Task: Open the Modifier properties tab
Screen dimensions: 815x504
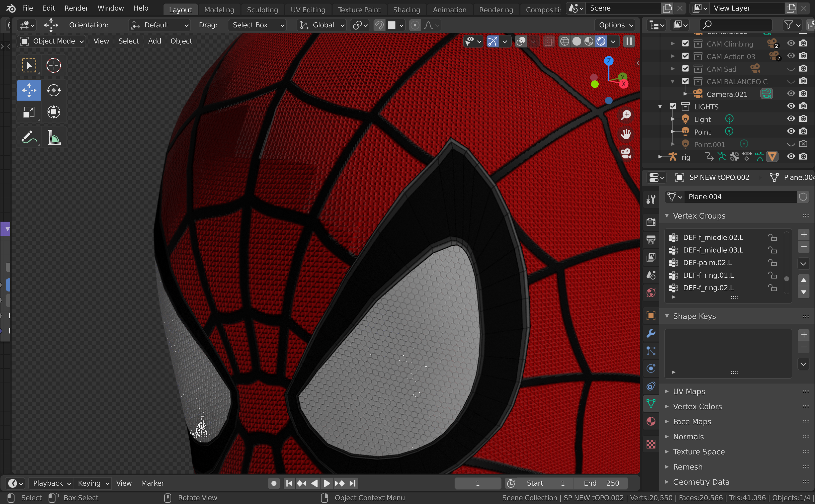Action: (x=651, y=333)
